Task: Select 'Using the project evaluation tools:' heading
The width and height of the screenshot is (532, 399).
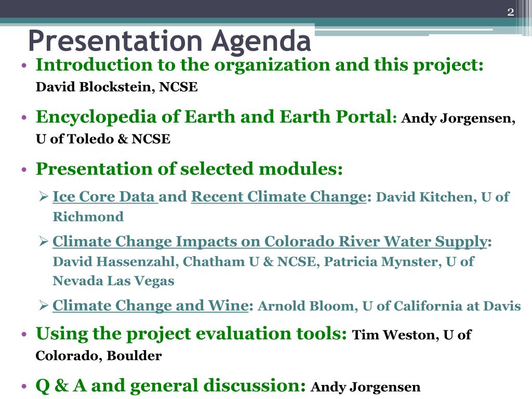Action: [x=191, y=334]
